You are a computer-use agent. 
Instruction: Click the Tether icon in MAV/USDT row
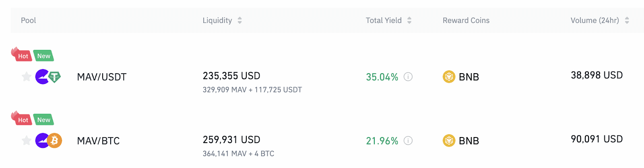coord(55,76)
